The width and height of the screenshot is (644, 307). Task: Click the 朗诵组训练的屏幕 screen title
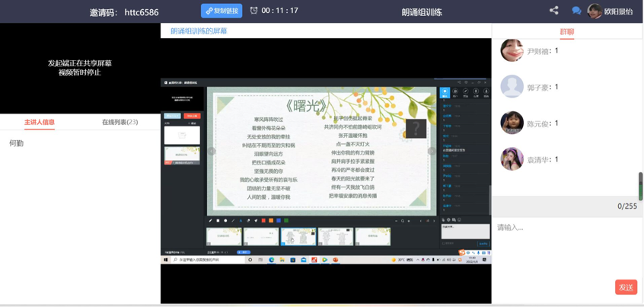pyautogui.click(x=199, y=31)
